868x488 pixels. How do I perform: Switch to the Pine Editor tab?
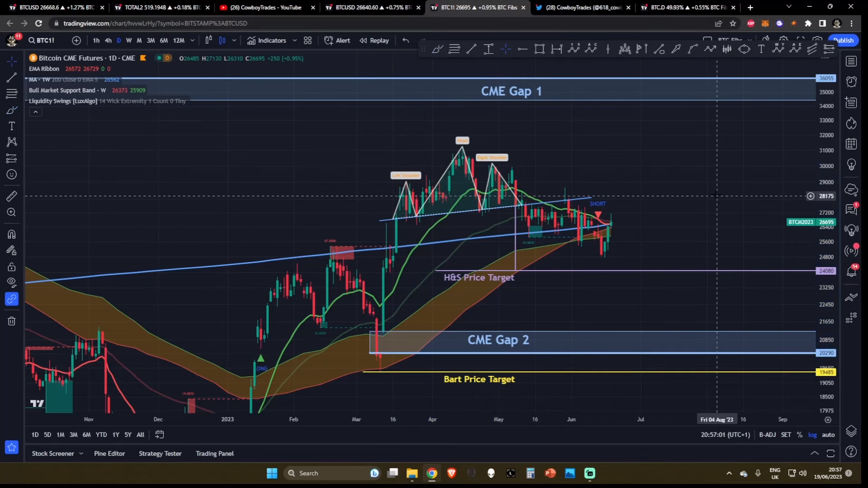(x=109, y=453)
